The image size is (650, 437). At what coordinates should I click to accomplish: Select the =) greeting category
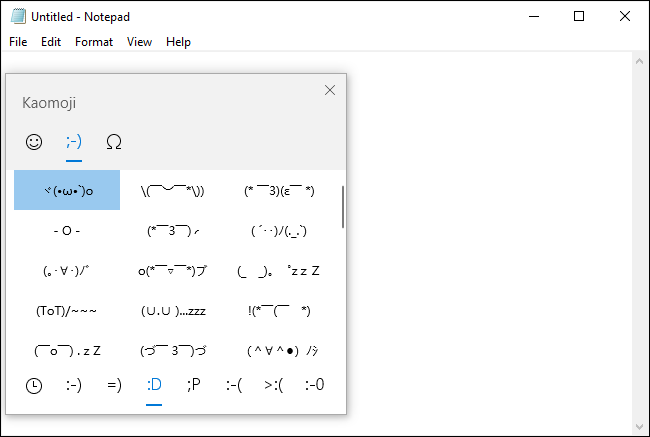pyautogui.click(x=113, y=385)
